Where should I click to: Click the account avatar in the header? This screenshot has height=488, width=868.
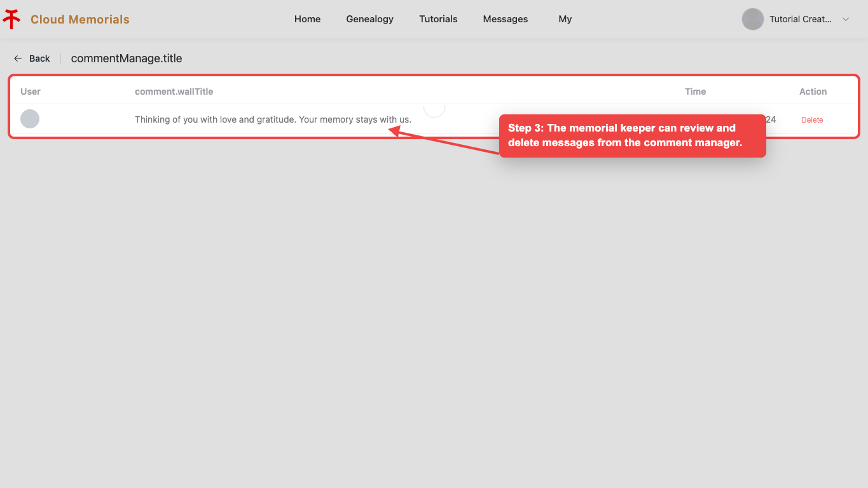coord(752,19)
